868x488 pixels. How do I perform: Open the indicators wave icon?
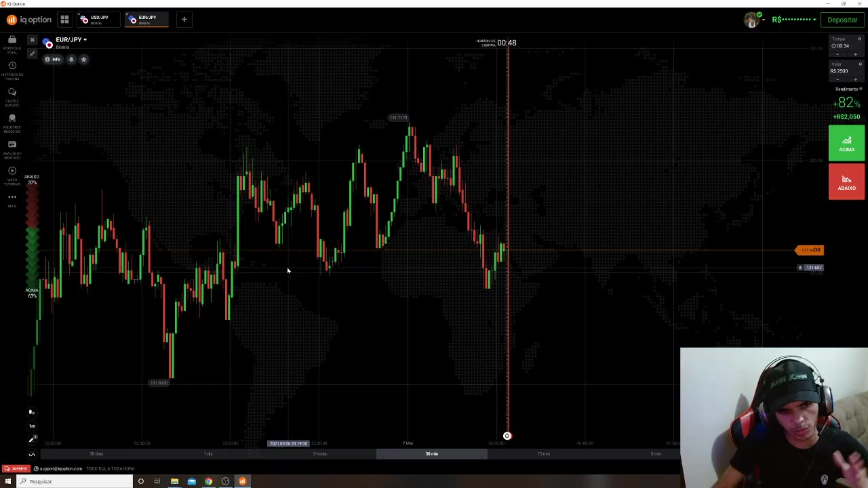(31, 454)
